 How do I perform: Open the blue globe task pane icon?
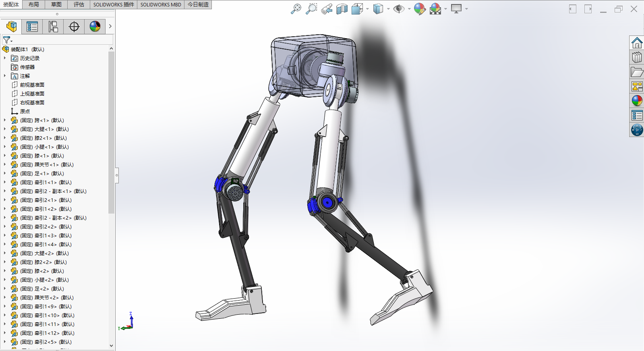pyautogui.click(x=637, y=130)
